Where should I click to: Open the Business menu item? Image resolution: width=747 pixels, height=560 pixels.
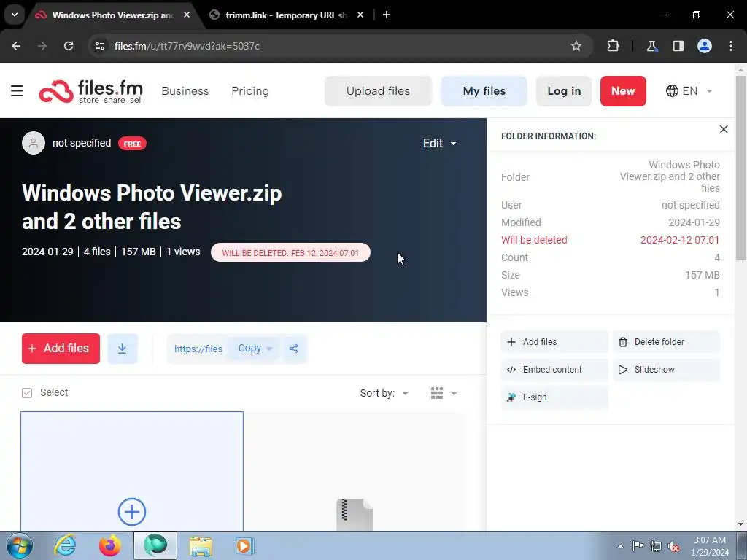185,90
